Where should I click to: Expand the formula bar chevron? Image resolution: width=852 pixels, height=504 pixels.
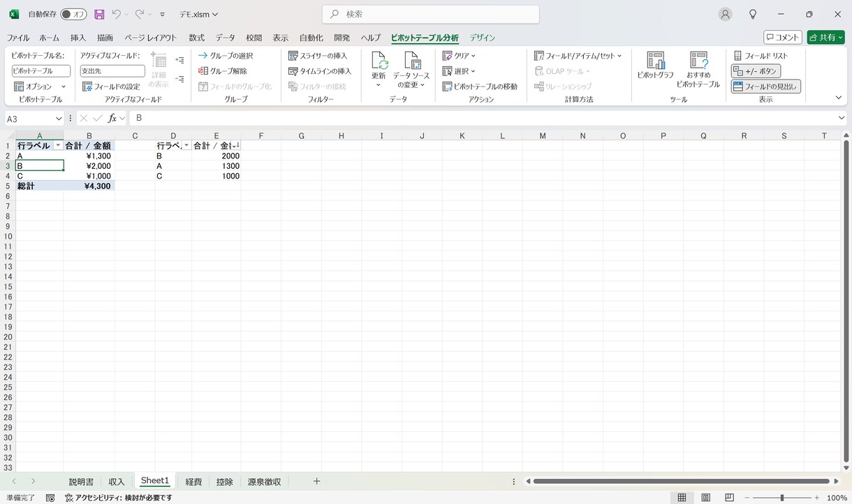pos(841,119)
